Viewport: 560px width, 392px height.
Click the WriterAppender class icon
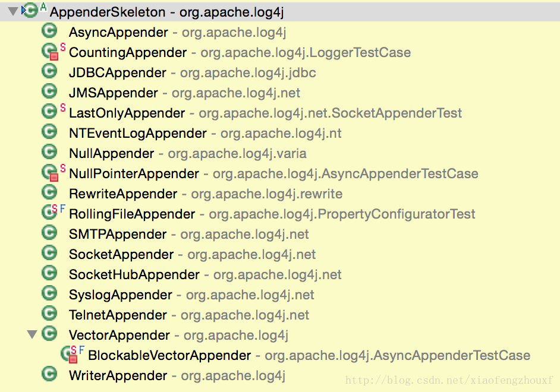pos(49,375)
